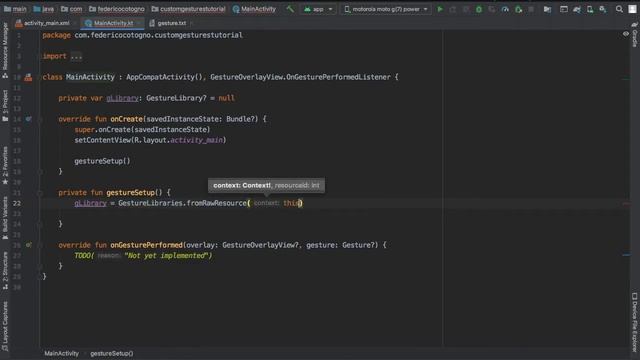
Task: Collapse the gestureSetup function fold marker
Action: click(40, 193)
